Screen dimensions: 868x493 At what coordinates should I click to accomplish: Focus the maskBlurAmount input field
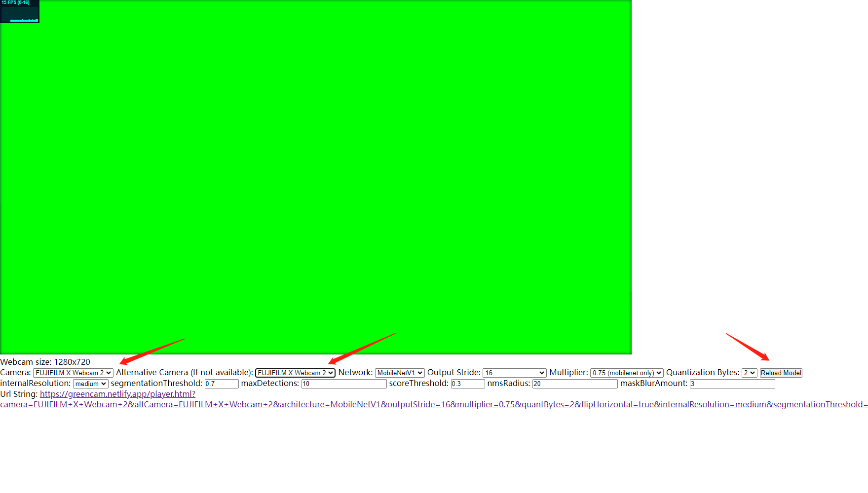pos(732,384)
